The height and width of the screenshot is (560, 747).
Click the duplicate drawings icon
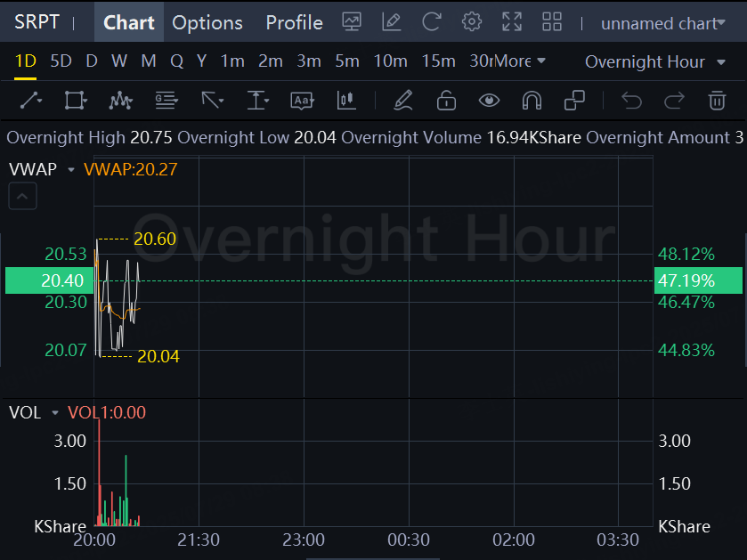click(x=574, y=101)
